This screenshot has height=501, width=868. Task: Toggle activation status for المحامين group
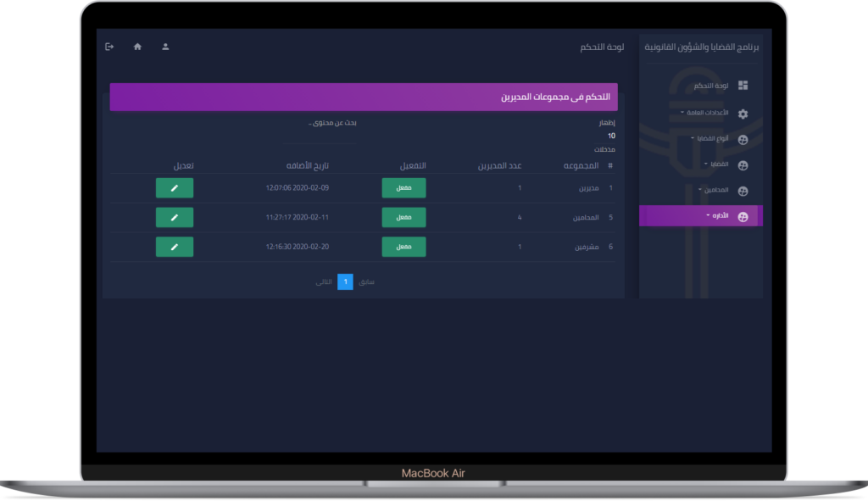403,218
